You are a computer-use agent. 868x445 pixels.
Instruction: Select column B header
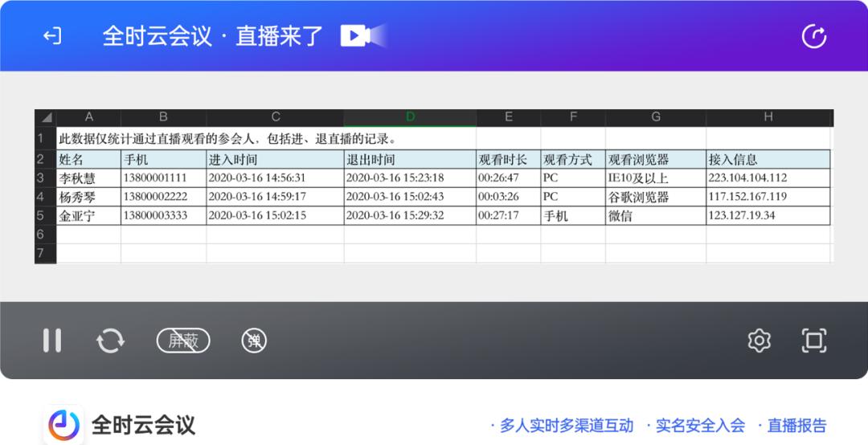(163, 117)
